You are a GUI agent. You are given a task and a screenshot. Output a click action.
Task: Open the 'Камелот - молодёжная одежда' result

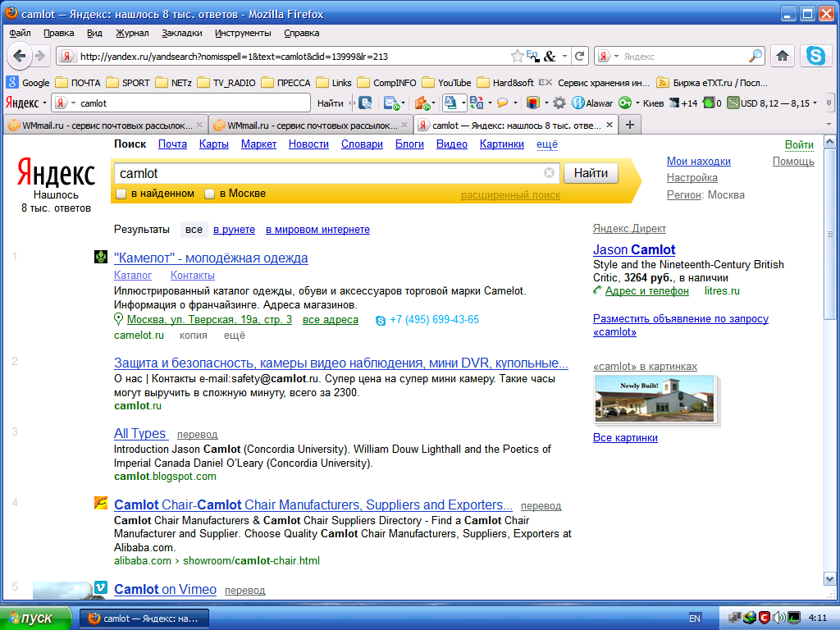pos(211,258)
